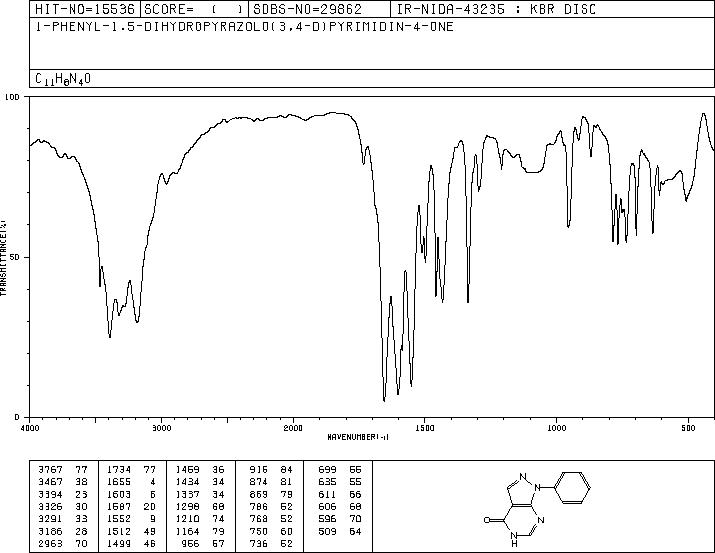Screen dimensions: 715x553
Task: Click peak table entry 3467
Action: tap(50, 482)
